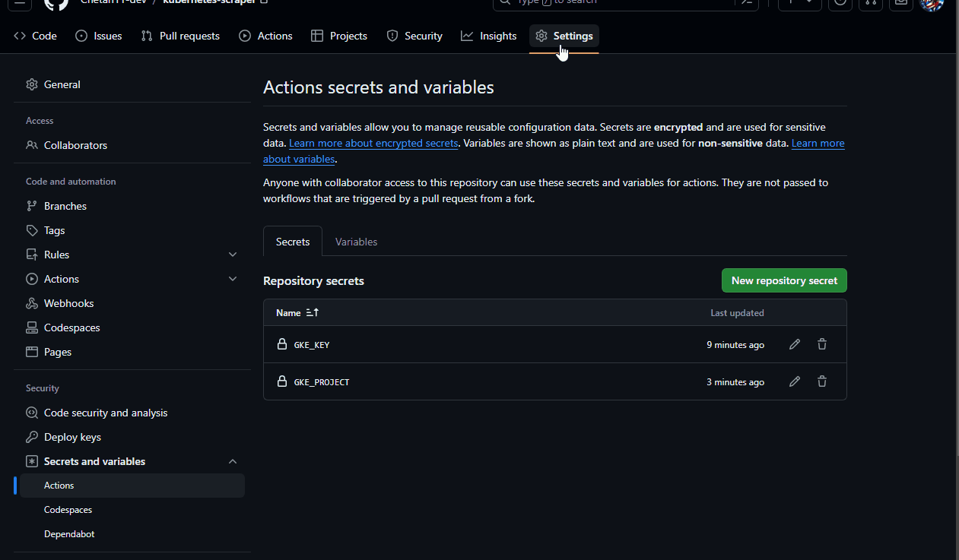This screenshot has width=959, height=560.
Task: Click the tag icon for Tags
Action: point(32,230)
